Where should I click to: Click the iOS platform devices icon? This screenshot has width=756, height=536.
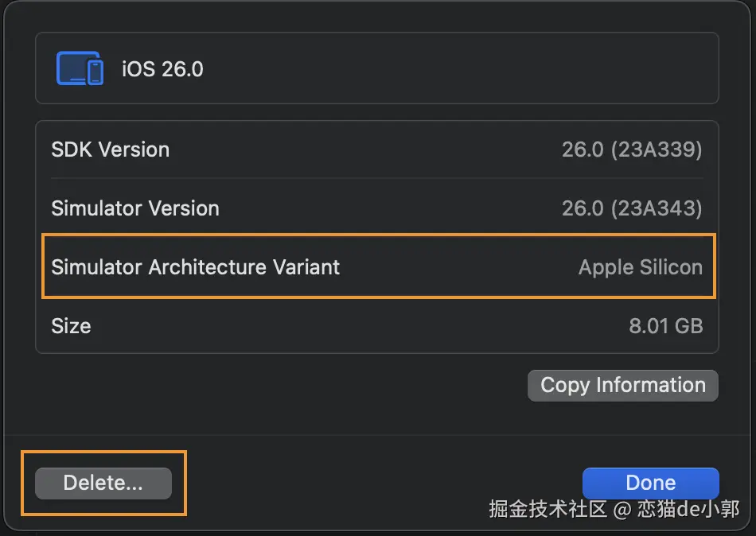coord(78,68)
